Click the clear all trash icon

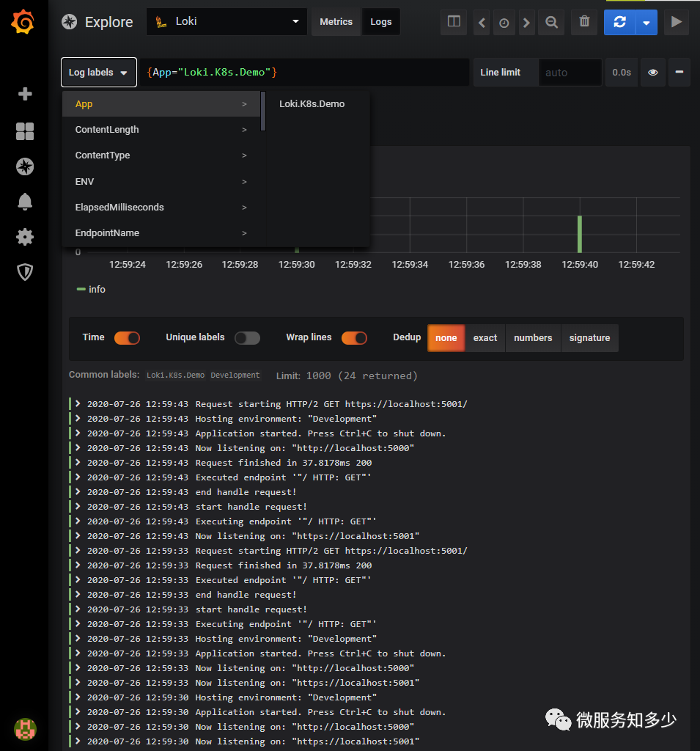pos(584,21)
